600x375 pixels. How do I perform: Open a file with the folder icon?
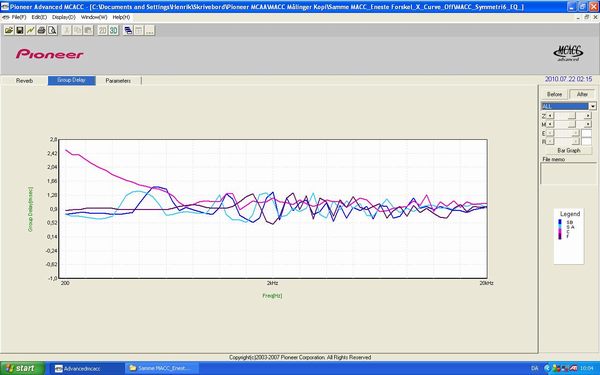[x=9, y=30]
